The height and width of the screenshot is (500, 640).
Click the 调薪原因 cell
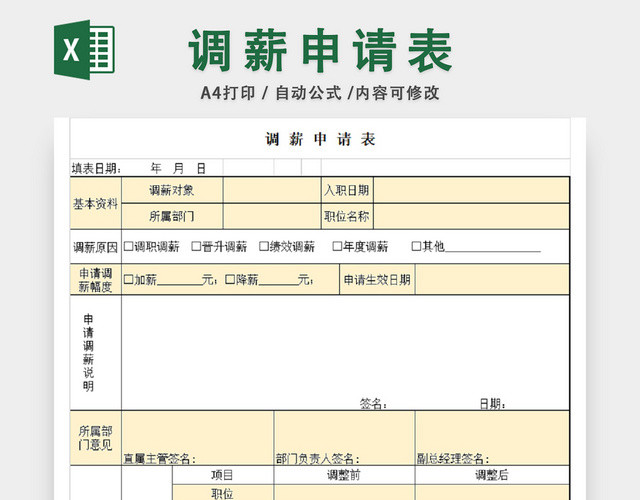[x=96, y=247]
